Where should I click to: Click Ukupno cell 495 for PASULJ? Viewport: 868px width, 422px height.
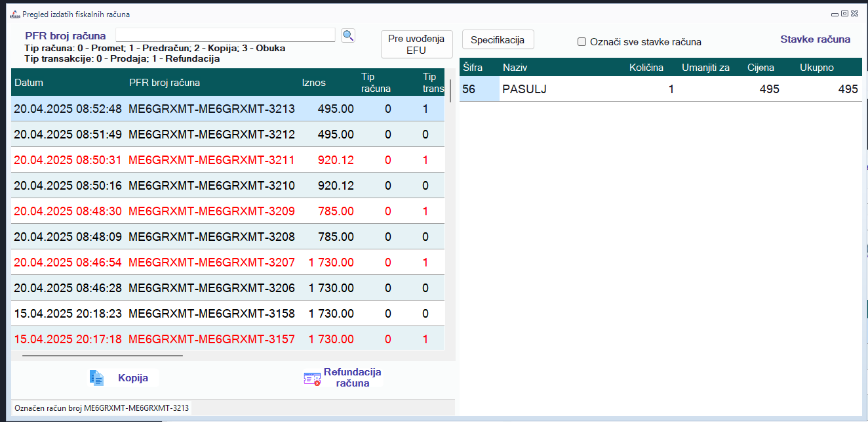(848, 89)
